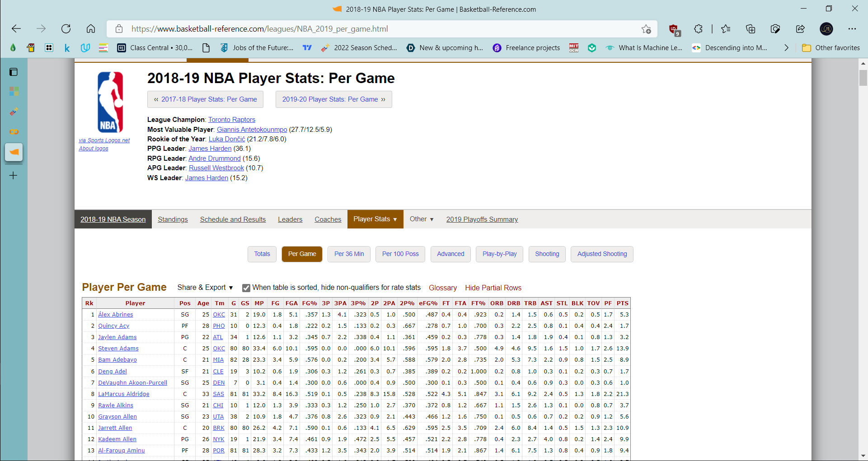868x461 pixels.
Task: Open the four-square grid bookmark
Action: [49, 48]
